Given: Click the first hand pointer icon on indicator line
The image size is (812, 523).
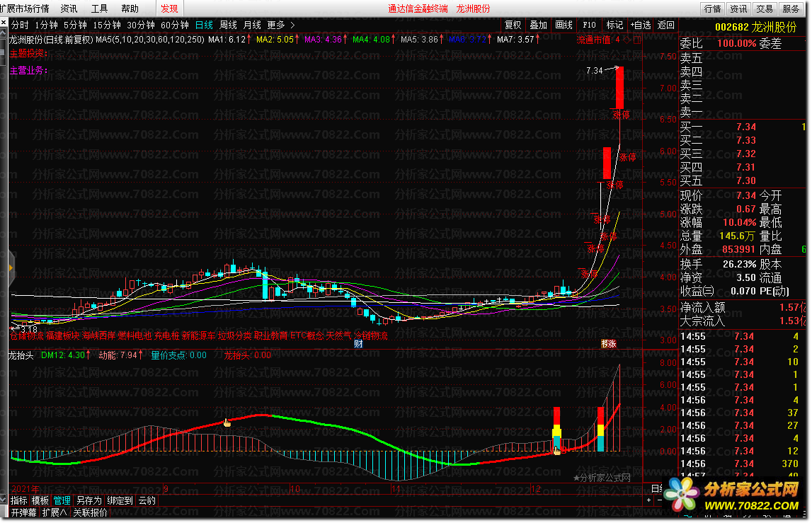Looking at the screenshot, I should click(x=227, y=423).
